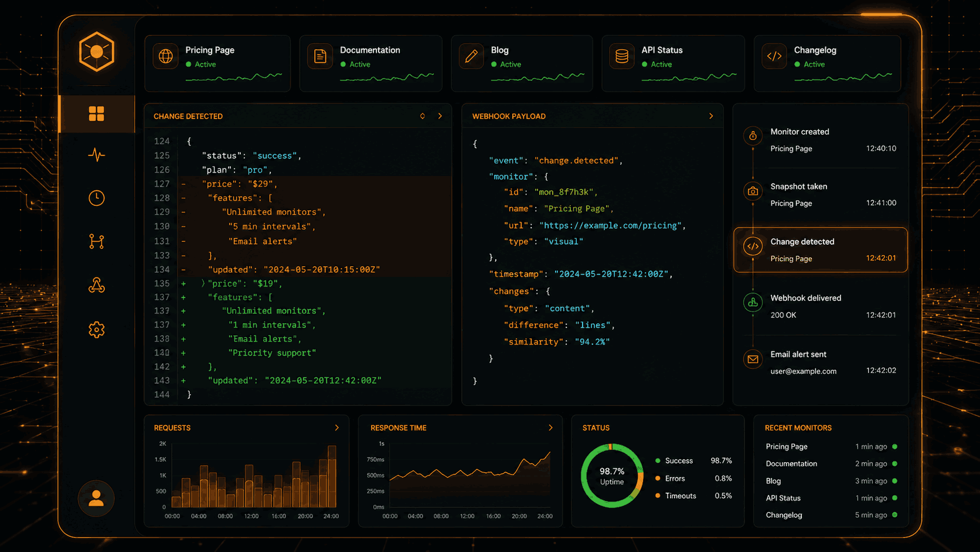The width and height of the screenshot is (980, 552).
Task: Open API Status in Recent Monitors
Action: [831, 498]
